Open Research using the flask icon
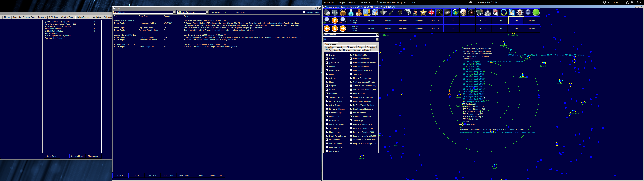This screenshot has width=644, height=181. 351,13
